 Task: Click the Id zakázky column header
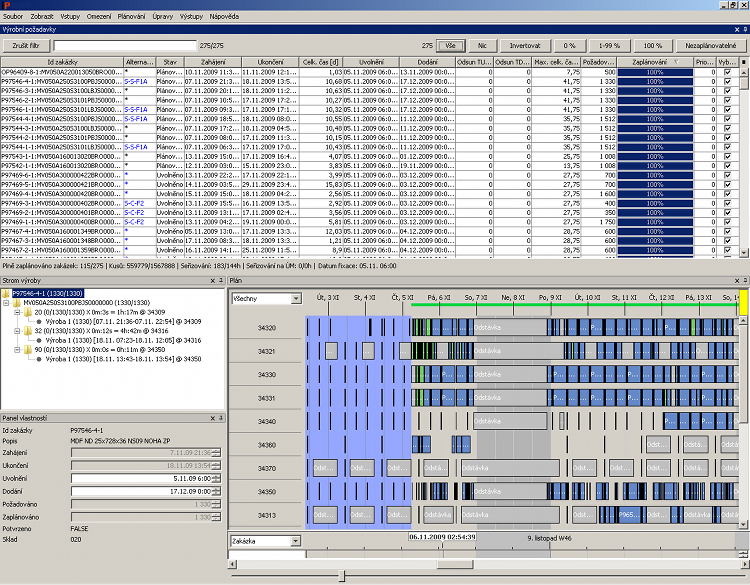click(62, 62)
